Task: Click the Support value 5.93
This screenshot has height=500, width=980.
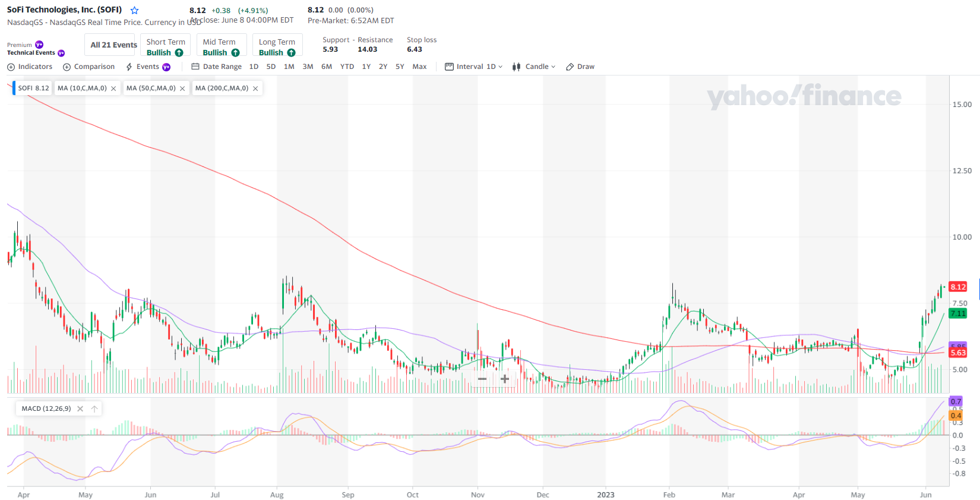Action: 330,49
